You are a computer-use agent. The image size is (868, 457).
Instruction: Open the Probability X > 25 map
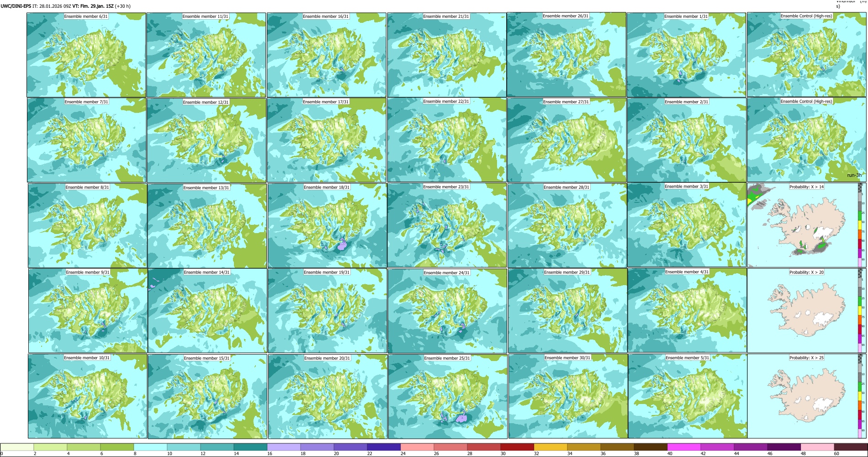pyautogui.click(x=807, y=396)
